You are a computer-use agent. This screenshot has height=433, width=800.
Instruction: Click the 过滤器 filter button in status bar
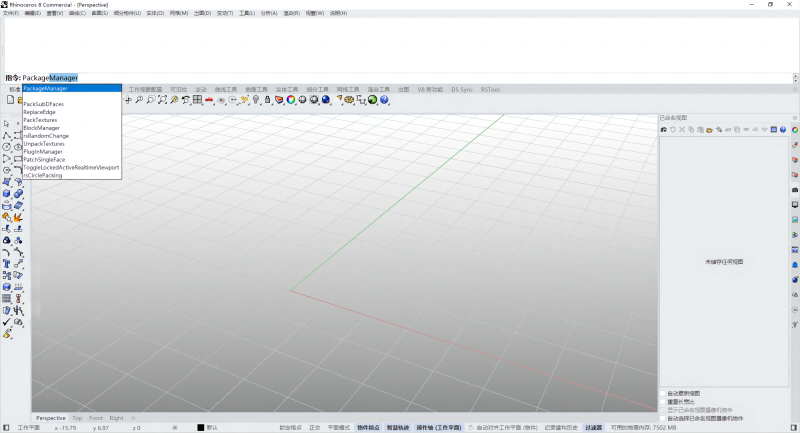click(593, 427)
